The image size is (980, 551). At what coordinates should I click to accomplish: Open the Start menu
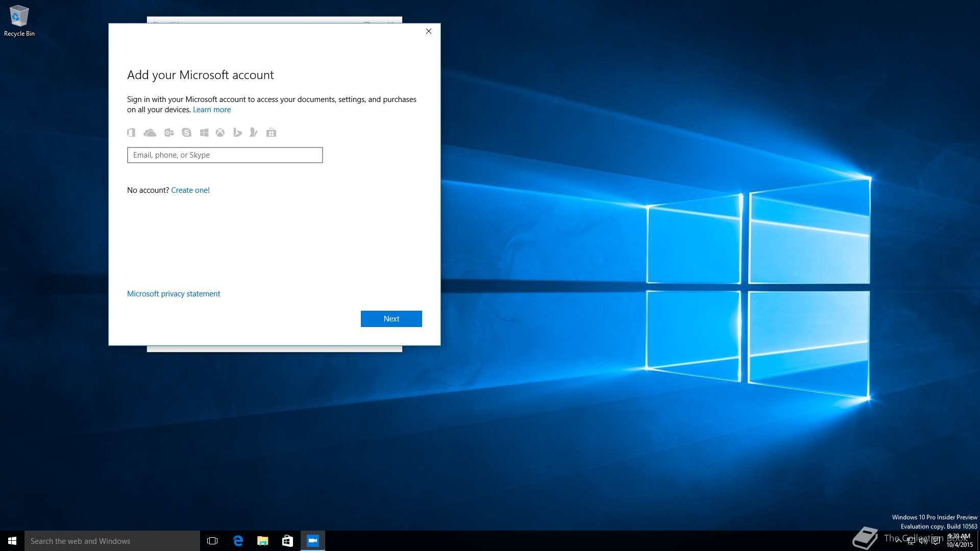[x=12, y=541]
